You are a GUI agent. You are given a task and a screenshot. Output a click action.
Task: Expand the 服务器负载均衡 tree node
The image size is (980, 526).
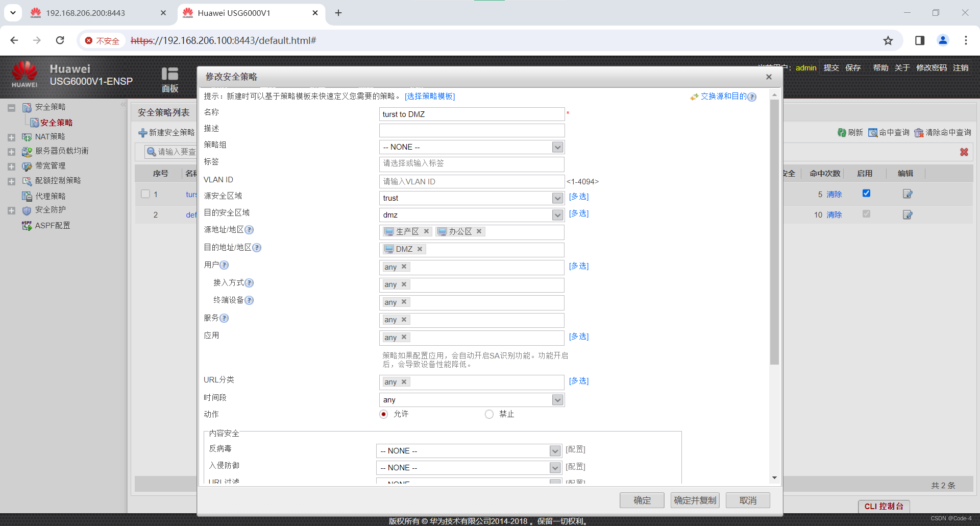[11, 152]
